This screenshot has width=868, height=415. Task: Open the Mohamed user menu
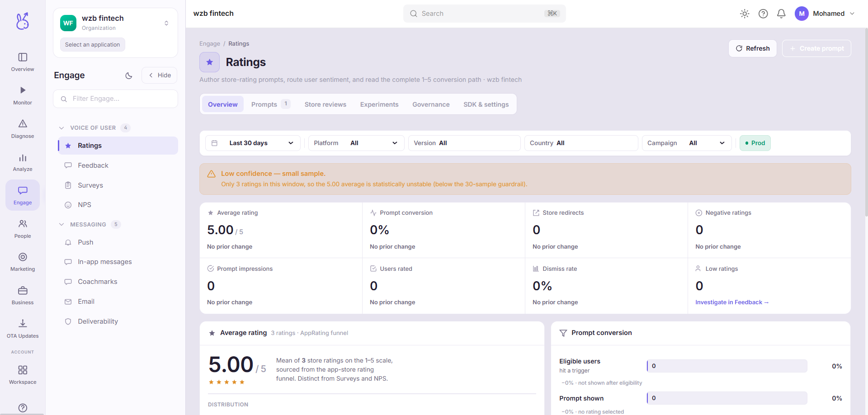(825, 14)
